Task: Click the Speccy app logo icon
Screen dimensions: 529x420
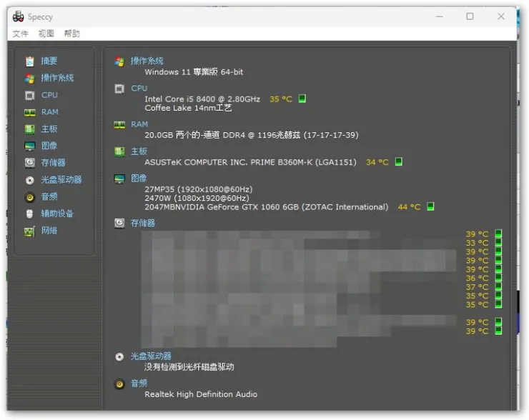Action: point(18,16)
